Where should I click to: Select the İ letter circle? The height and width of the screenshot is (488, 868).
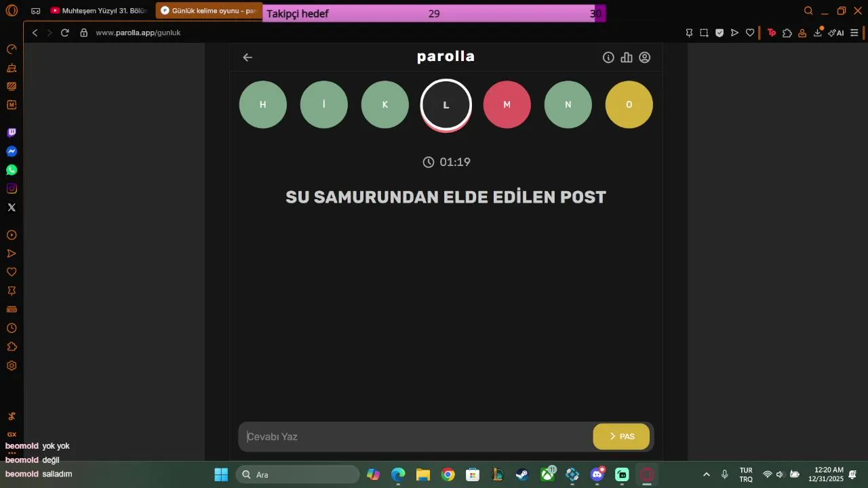[x=324, y=104]
